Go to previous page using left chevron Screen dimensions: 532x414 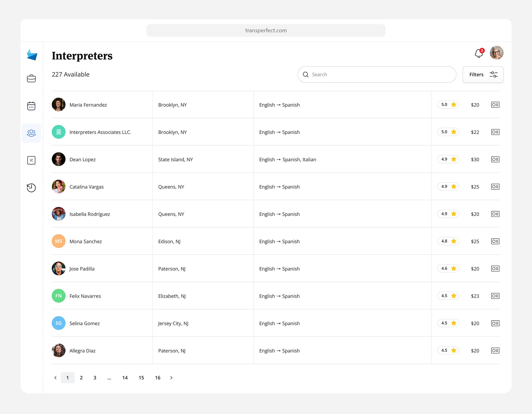[x=56, y=378]
